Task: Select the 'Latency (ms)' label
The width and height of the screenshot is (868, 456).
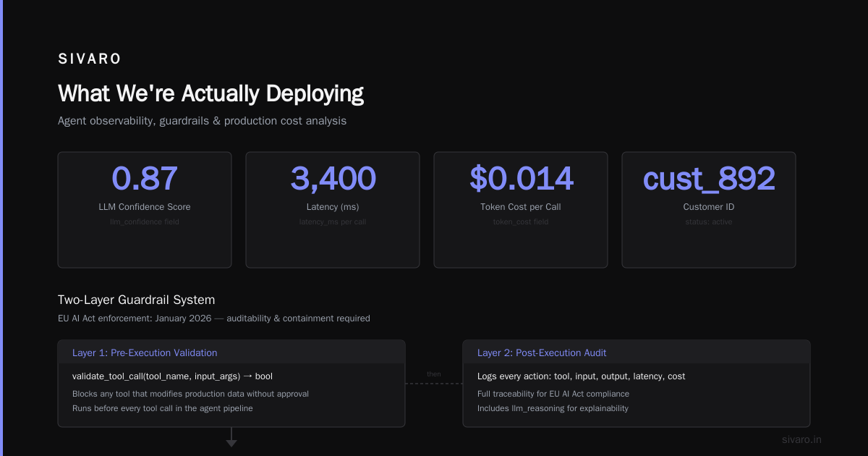Action: coord(333,207)
